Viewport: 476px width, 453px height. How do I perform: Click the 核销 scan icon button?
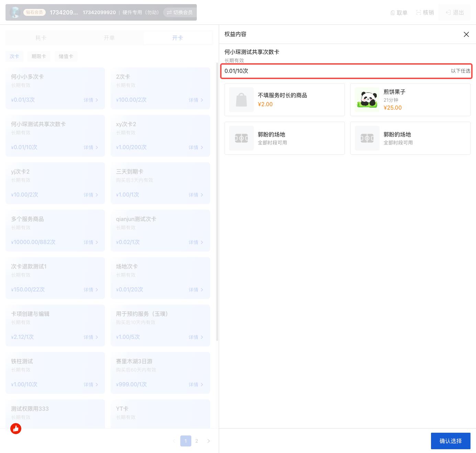pos(425,13)
